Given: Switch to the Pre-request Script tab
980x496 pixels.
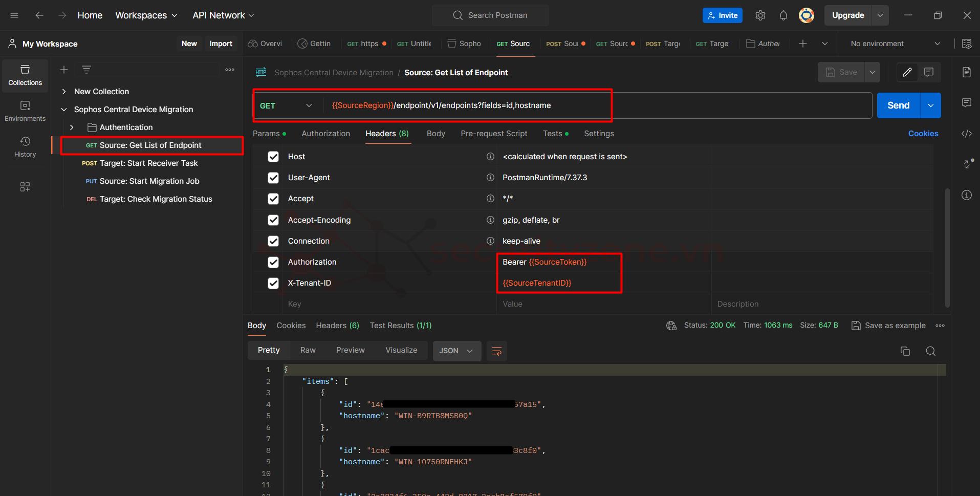Looking at the screenshot, I should tap(494, 134).
